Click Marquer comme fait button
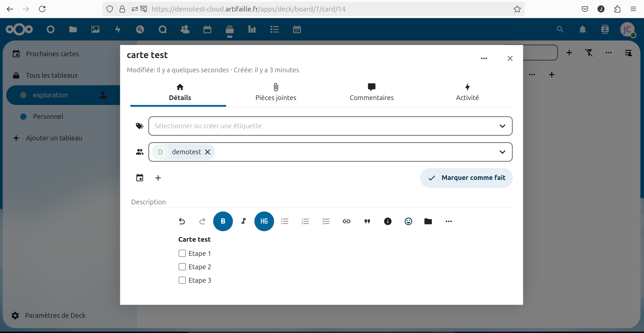 [466, 178]
